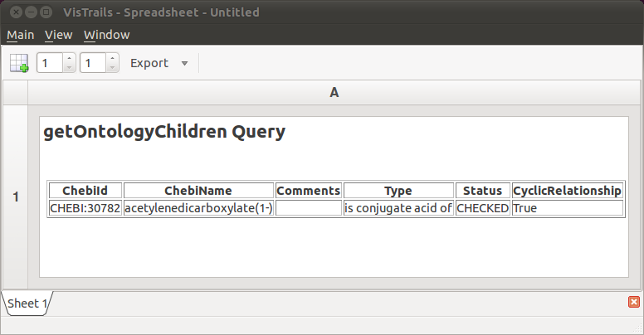Close the sheet with the red X icon

coord(634,303)
